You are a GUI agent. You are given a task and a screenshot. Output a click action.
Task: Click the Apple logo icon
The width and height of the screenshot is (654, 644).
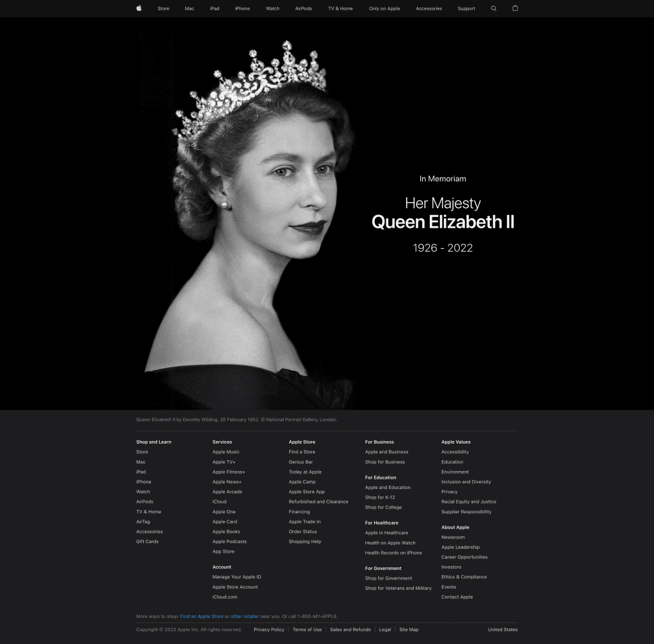pos(139,8)
